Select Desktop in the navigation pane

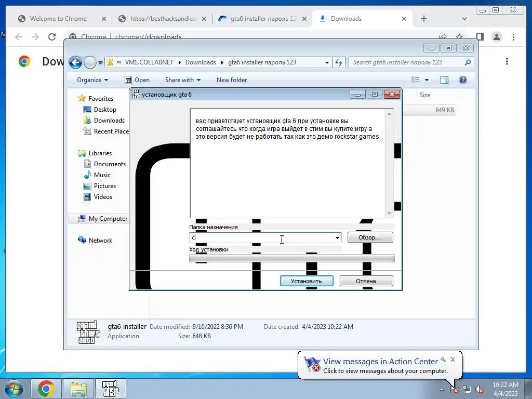[x=105, y=110]
